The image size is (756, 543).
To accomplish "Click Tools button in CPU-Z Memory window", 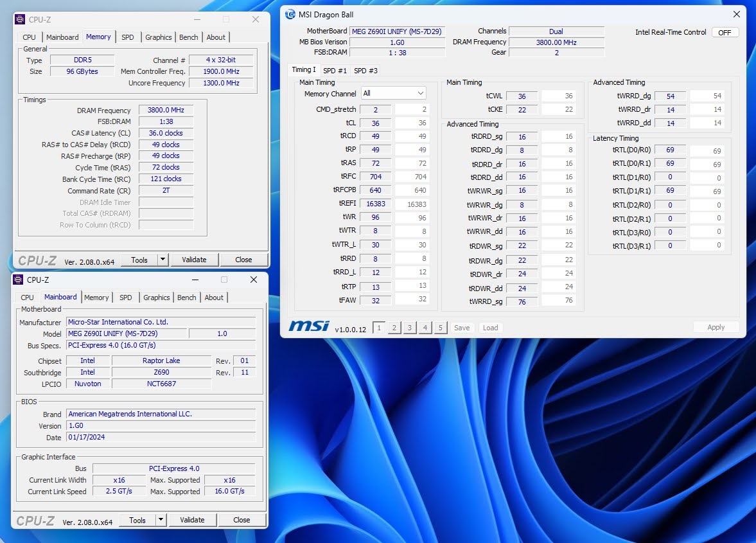I will 139,260.
